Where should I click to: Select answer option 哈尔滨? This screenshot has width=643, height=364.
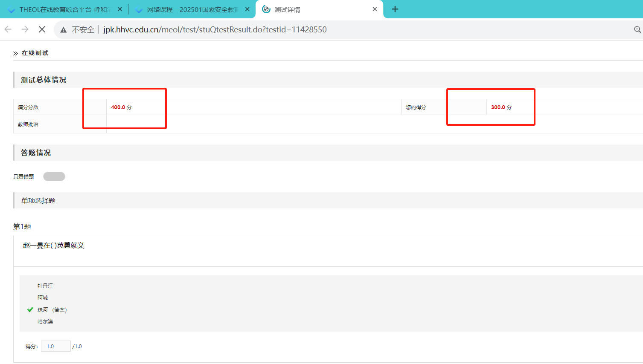45,322
